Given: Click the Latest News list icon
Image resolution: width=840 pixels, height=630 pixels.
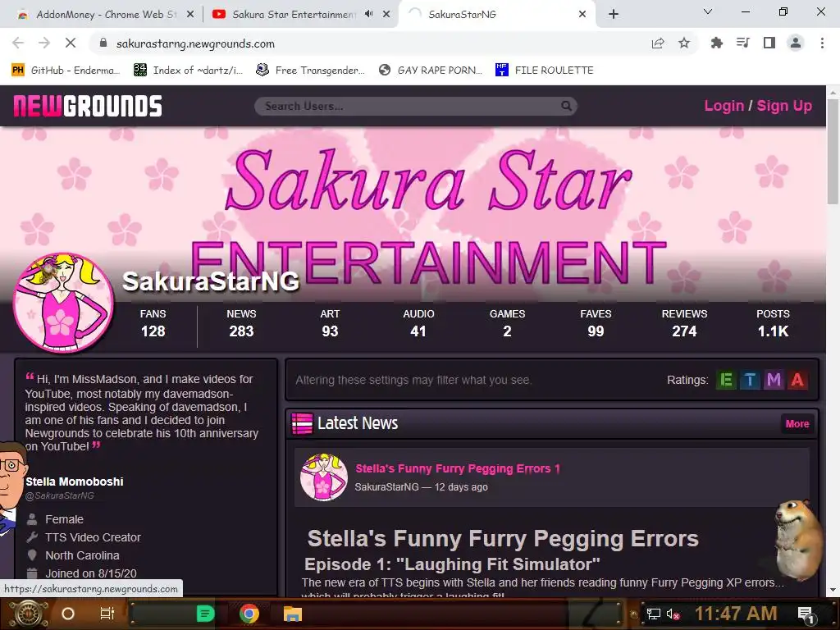Looking at the screenshot, I should (x=302, y=423).
